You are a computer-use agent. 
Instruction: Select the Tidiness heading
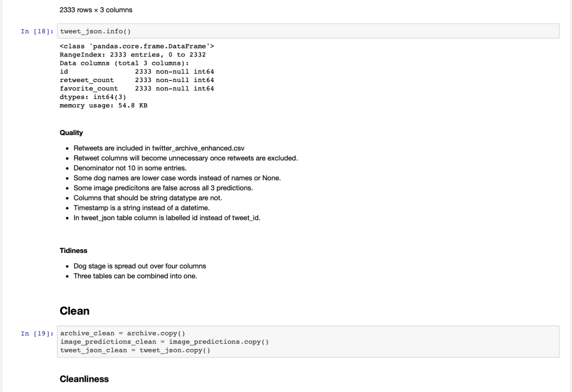coord(73,251)
